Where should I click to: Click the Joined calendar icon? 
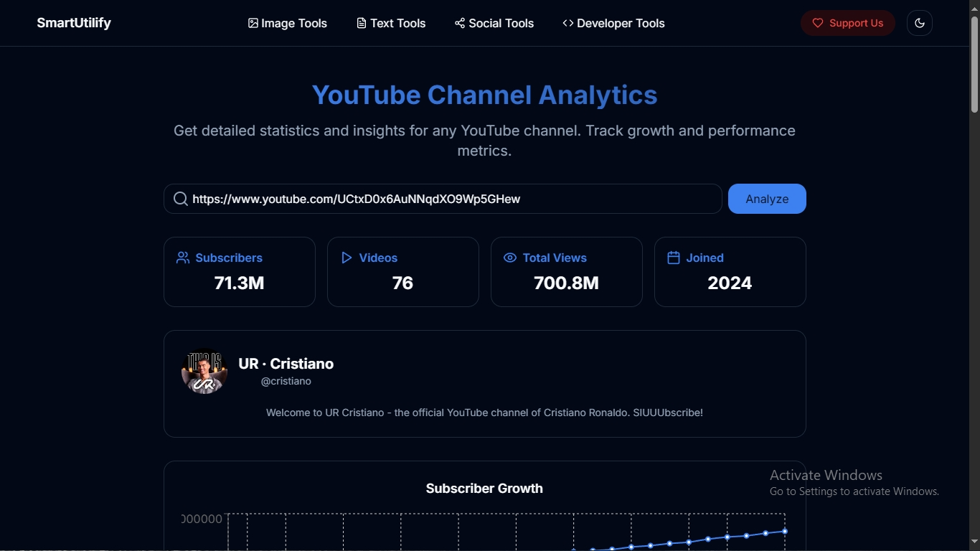click(x=674, y=258)
